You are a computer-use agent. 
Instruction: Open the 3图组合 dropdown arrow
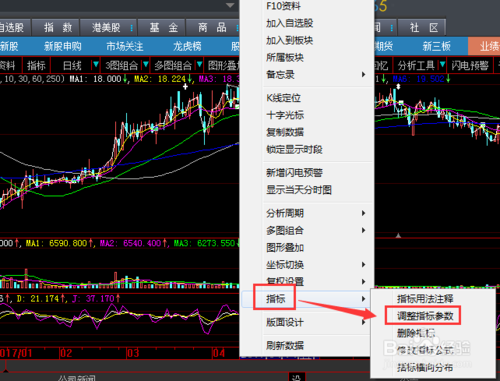145,64
